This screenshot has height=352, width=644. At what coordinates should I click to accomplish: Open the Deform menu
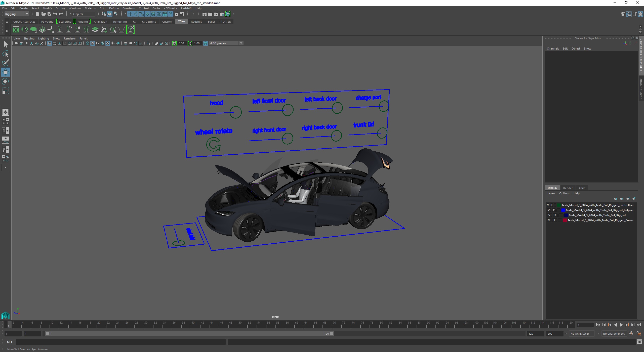[x=114, y=8]
